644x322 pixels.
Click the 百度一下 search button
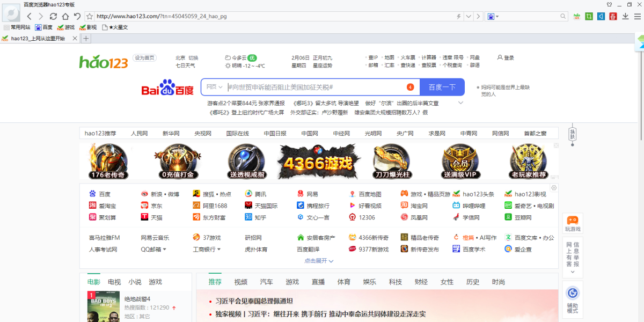coord(441,86)
